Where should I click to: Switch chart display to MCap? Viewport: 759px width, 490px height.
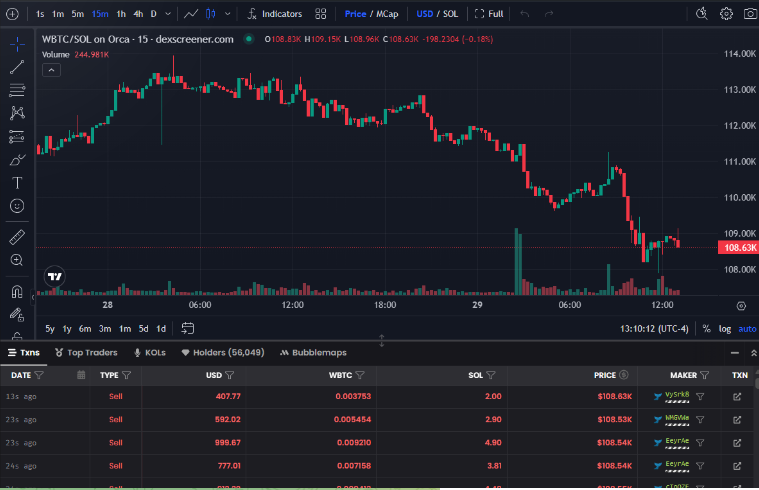coord(387,14)
